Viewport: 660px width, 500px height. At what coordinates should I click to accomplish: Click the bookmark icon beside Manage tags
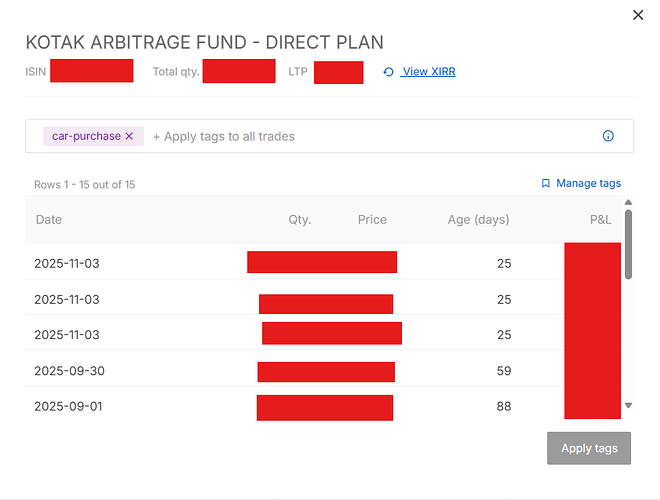[545, 183]
